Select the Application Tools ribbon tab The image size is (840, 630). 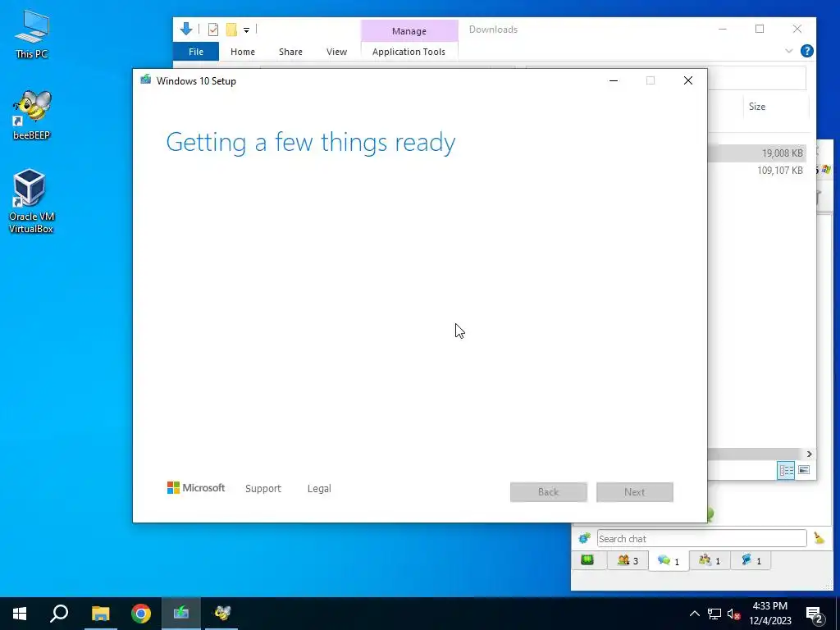click(409, 52)
